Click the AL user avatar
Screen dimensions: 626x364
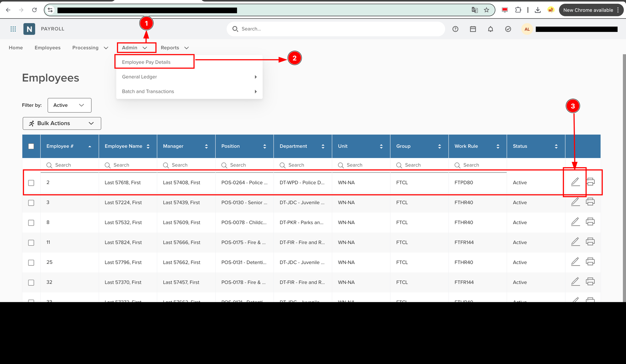(527, 29)
